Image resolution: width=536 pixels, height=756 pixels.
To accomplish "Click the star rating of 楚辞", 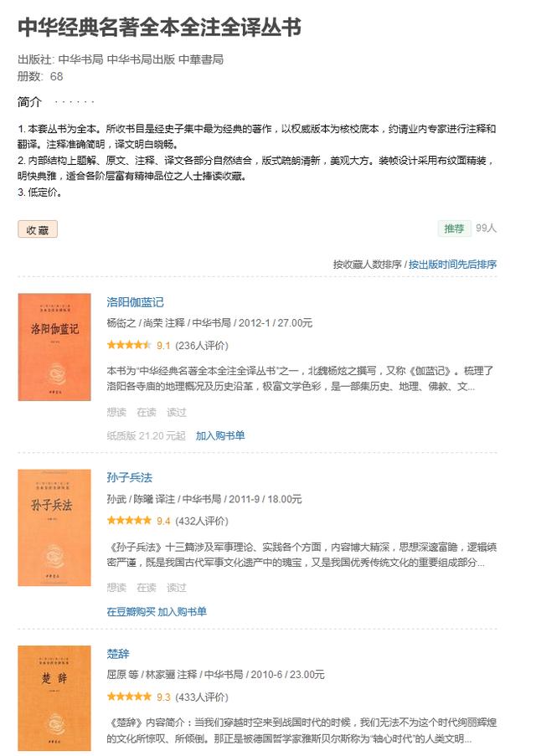I will click(129, 697).
